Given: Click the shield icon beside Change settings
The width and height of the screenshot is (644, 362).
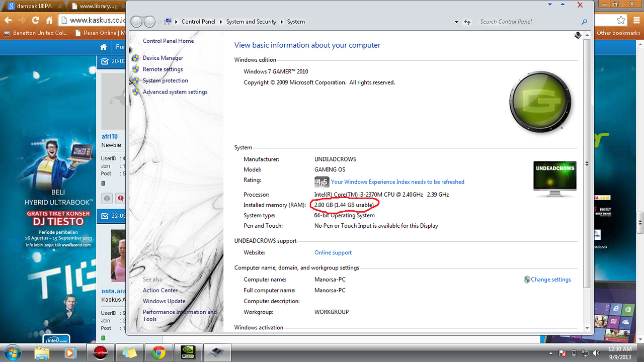Looking at the screenshot, I should (x=527, y=280).
